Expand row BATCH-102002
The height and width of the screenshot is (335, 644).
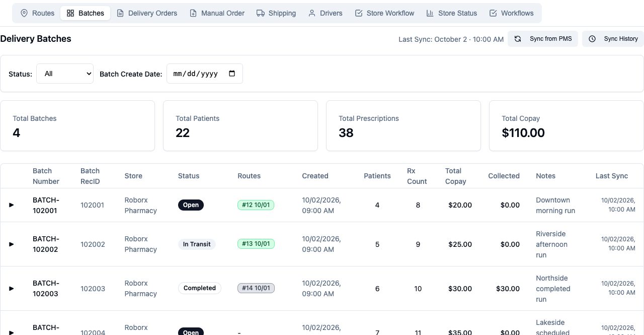[12, 244]
